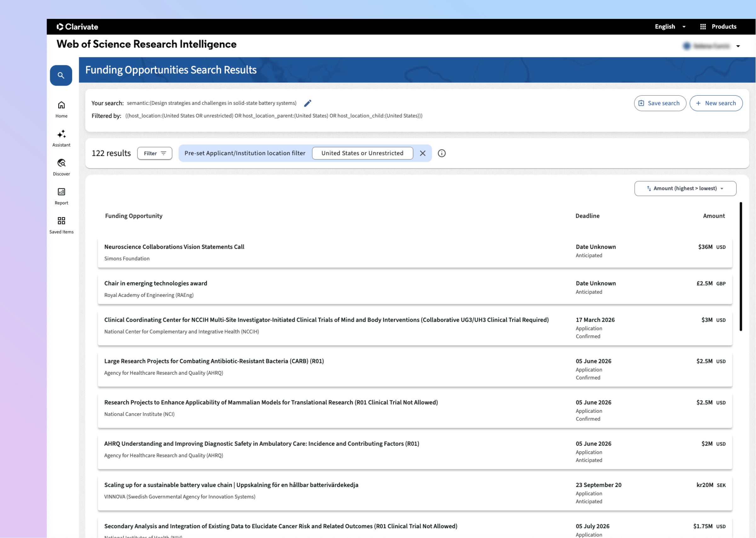Viewport: 756px width, 538px height.
Task: Click the Save search button
Action: pyautogui.click(x=660, y=103)
